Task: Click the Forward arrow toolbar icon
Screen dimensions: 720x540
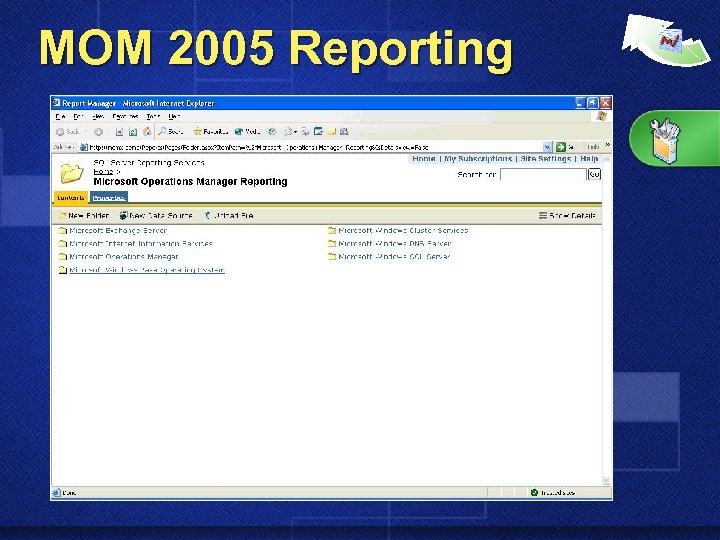Action: (98, 132)
